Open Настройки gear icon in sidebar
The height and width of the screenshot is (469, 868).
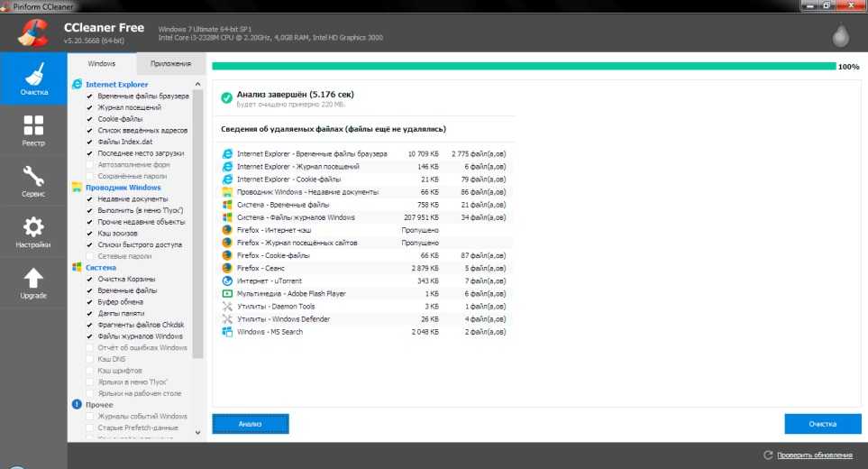point(33,232)
